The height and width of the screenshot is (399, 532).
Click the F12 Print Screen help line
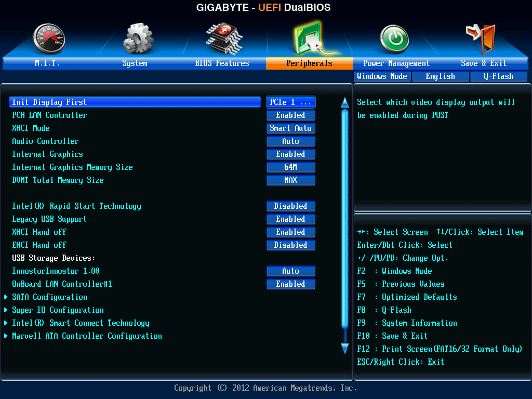[440, 349]
